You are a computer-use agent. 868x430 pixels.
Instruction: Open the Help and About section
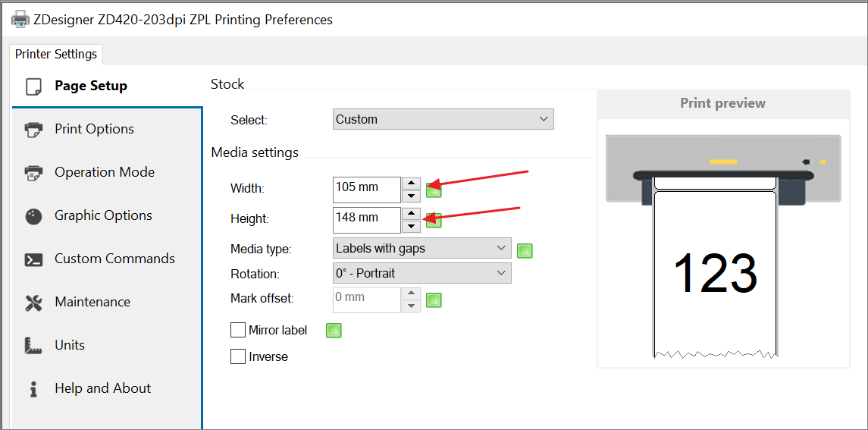coord(107,388)
